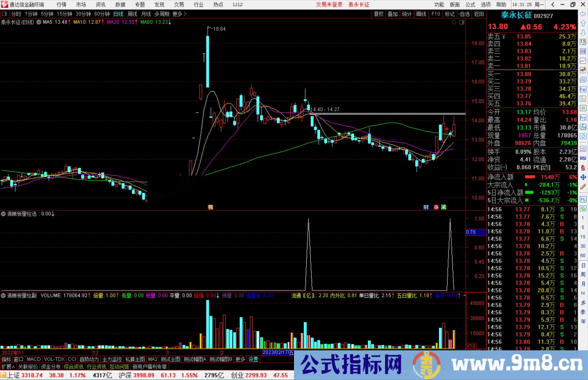Toggle 复权 price adjustment in chart toolbar
Screen dimensions: 588x380
click(x=379, y=14)
